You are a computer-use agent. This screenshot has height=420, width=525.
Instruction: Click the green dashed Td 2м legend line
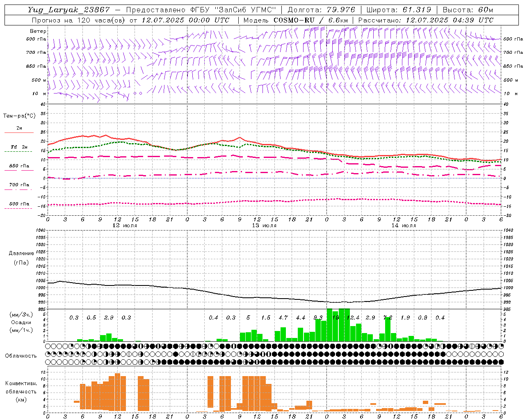tap(18, 152)
